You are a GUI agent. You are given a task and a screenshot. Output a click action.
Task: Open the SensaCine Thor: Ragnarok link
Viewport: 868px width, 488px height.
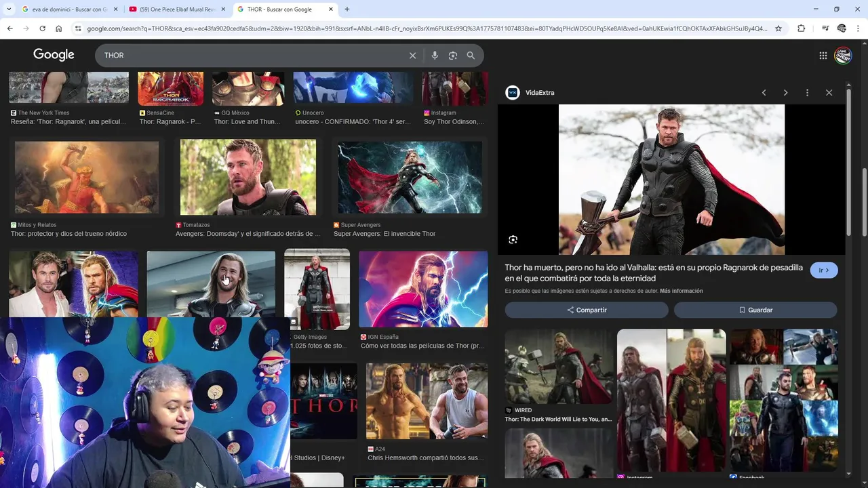coord(170,122)
